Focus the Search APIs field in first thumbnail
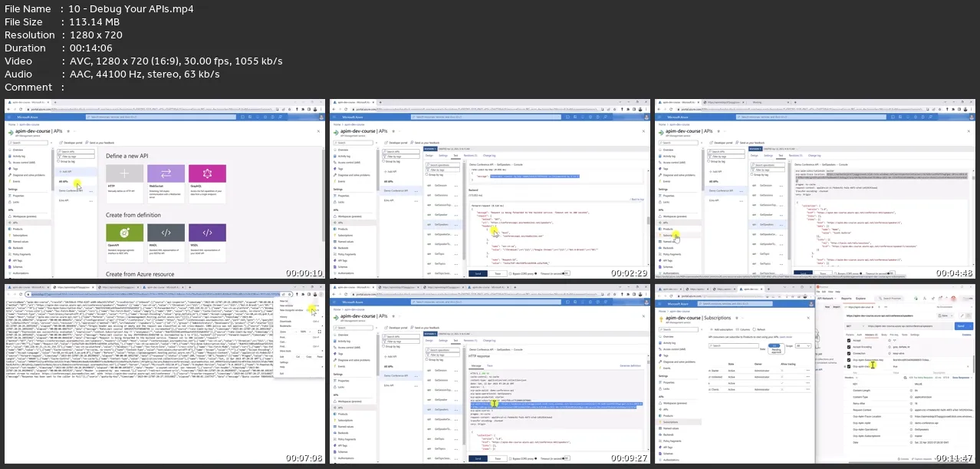The width and height of the screenshot is (980, 469). pyautogui.click(x=76, y=151)
